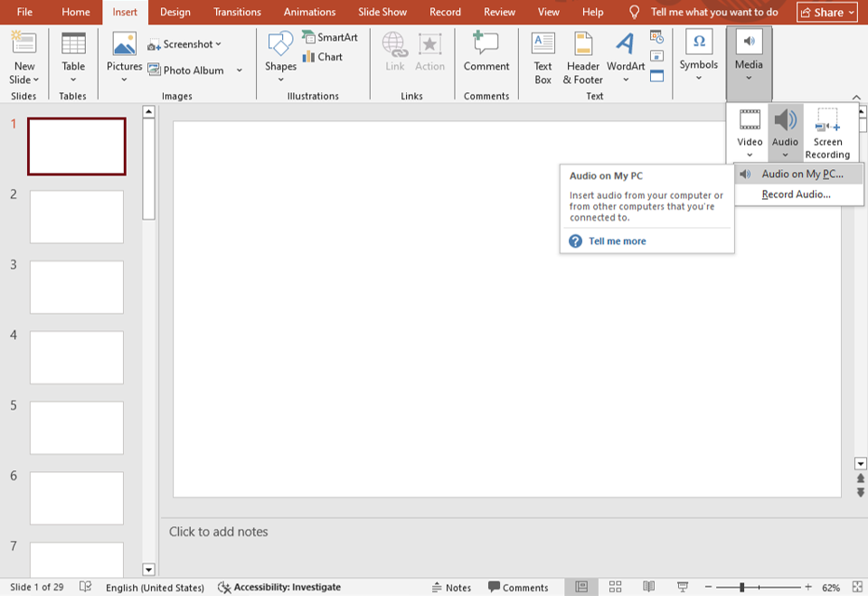The height and width of the screenshot is (596, 868).
Task: Expand the Photo Album dropdown
Action: (x=240, y=69)
